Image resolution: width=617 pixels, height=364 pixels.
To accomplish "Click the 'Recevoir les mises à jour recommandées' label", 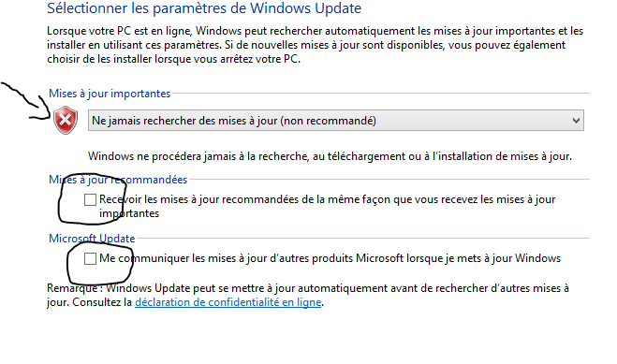I will point(327,207).
